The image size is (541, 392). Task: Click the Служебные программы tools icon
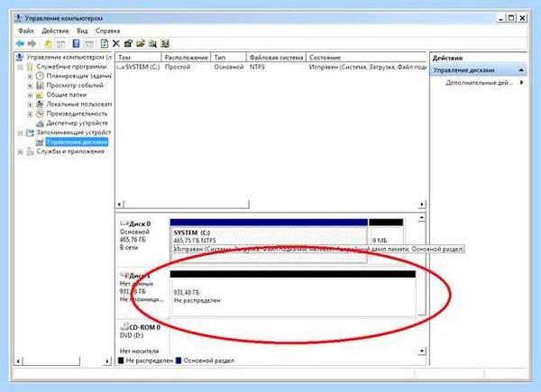30,67
